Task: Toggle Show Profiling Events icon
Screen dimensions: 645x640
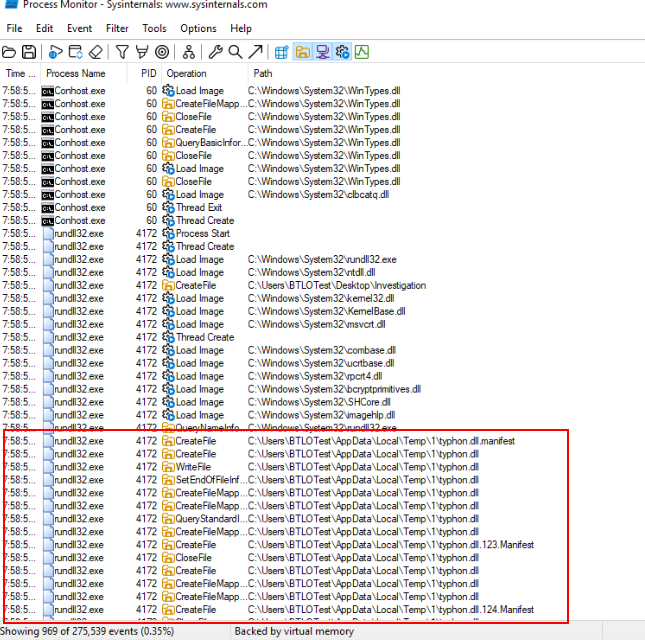Action: click(x=362, y=52)
